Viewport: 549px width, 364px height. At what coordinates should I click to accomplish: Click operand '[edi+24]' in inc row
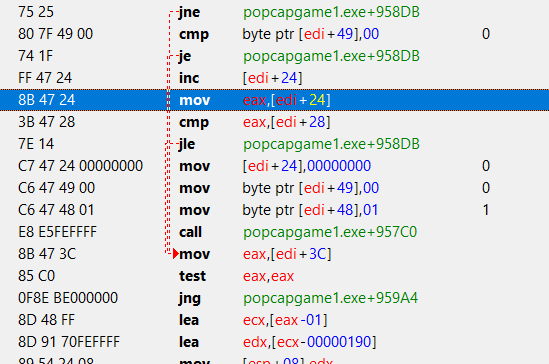(x=272, y=78)
